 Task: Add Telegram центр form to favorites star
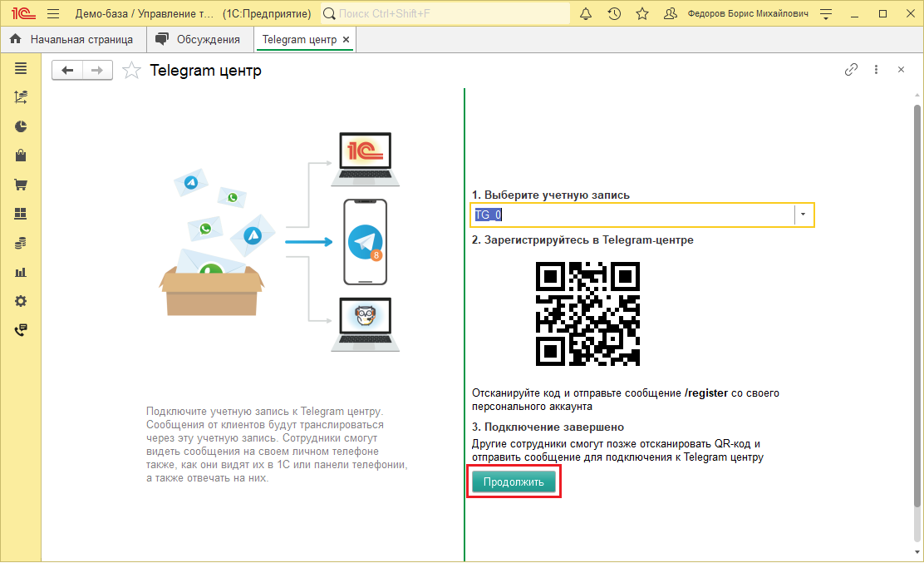131,71
